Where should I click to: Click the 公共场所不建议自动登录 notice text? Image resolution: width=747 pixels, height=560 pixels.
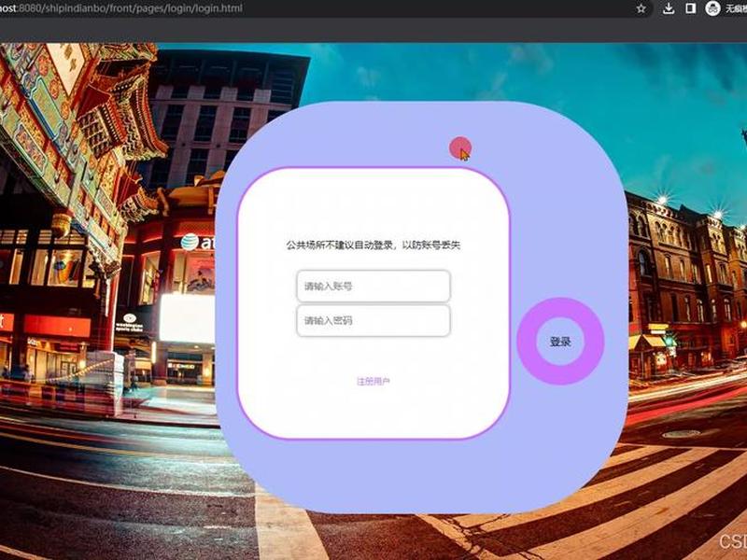coord(373,245)
